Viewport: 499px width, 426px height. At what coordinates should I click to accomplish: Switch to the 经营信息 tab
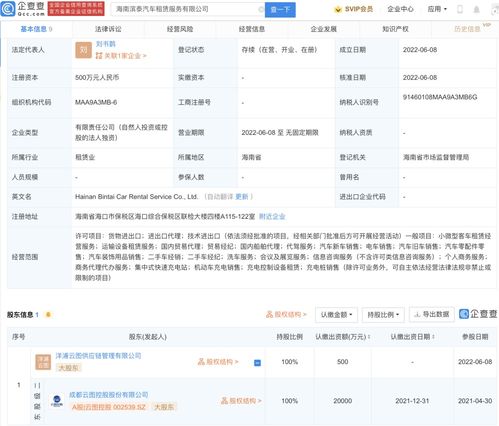252,29
